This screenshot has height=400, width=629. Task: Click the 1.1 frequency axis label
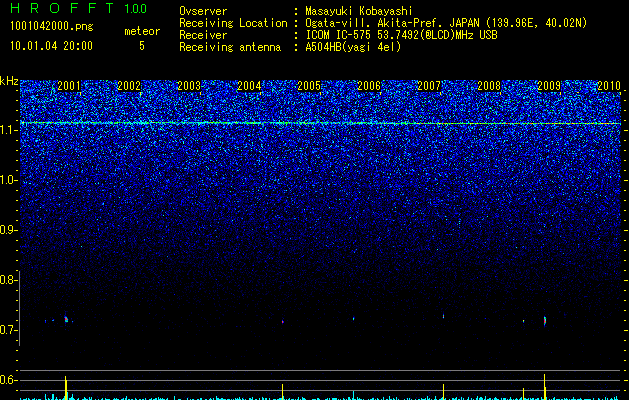coord(8,130)
